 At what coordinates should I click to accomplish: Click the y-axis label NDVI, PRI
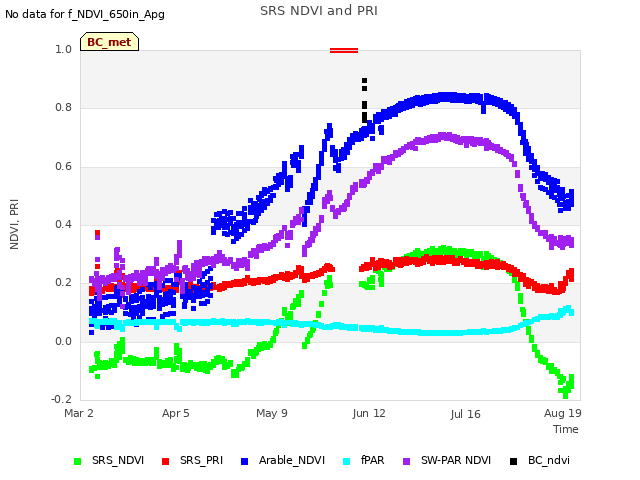pyautogui.click(x=14, y=224)
